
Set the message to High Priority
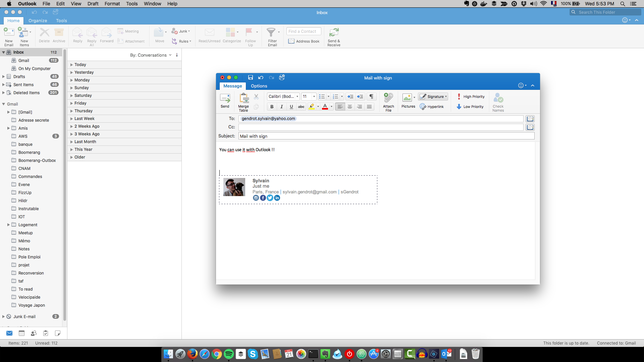click(471, 97)
